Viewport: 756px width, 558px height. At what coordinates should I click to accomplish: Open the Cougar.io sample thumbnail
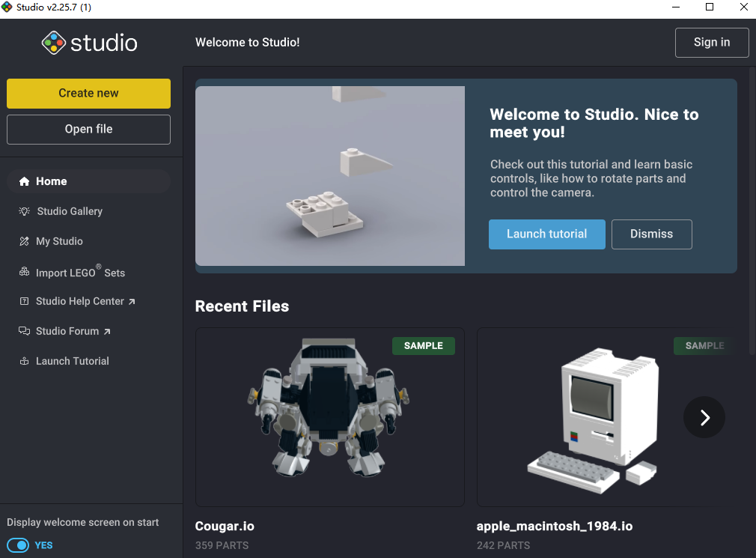329,417
